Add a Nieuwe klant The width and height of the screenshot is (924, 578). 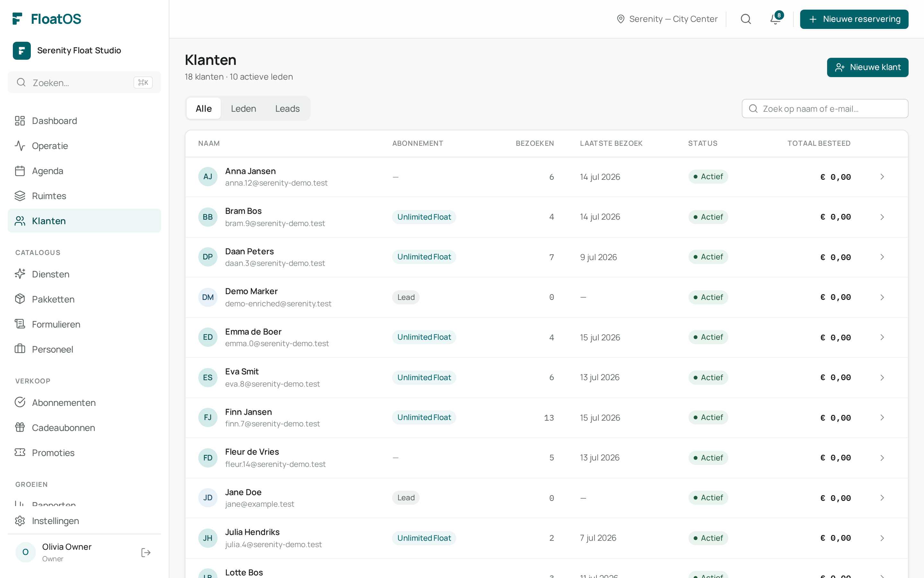868,67
